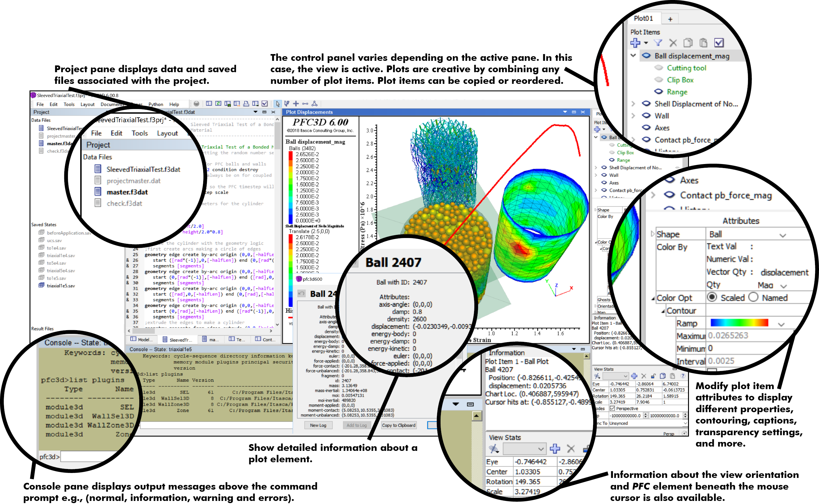Toggle the Perspective checkbox in View Stats
819x504 pixels.
(x=612, y=408)
